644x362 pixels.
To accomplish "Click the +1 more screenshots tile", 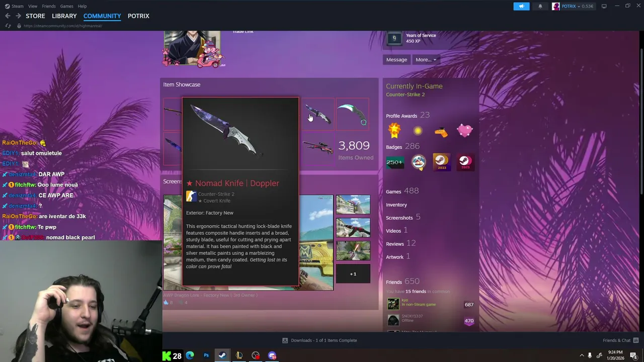I will pos(353,274).
